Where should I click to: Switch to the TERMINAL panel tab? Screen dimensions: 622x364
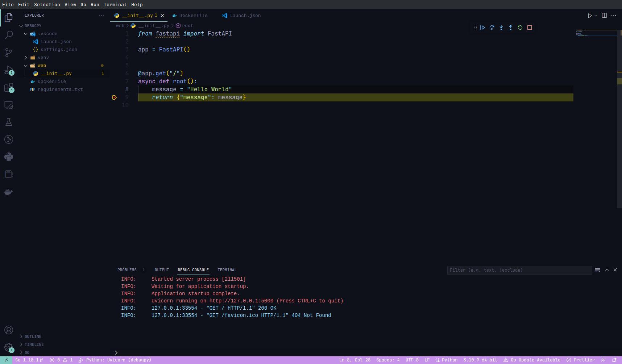coord(227,270)
